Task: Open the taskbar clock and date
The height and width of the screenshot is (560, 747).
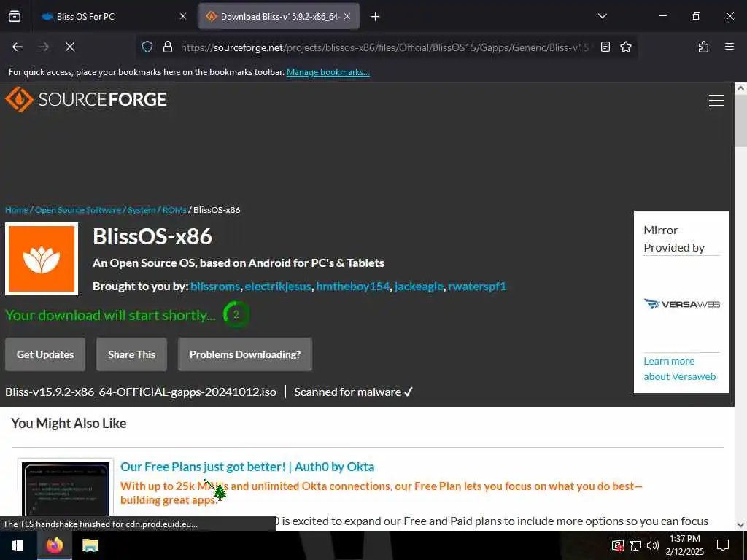Action: tap(684, 545)
